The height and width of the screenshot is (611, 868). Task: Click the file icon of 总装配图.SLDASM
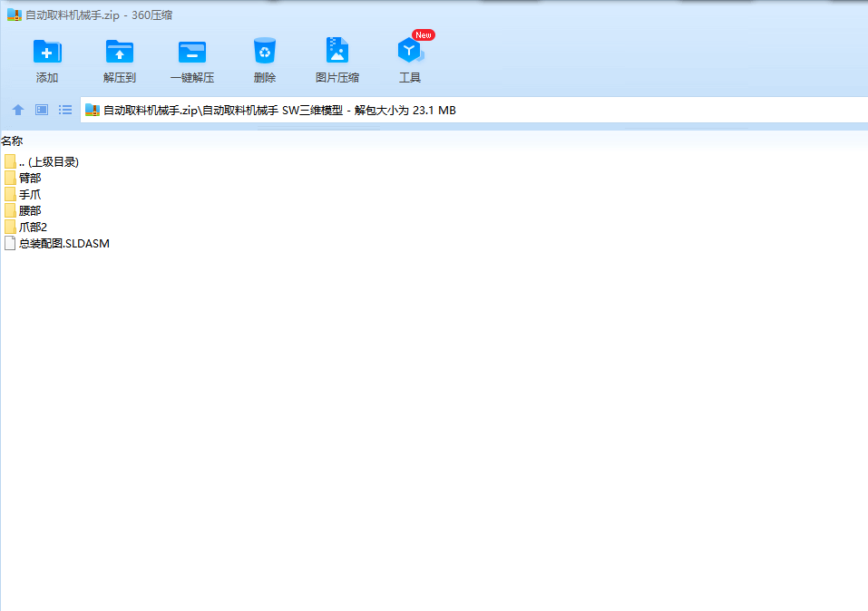[x=10, y=243]
